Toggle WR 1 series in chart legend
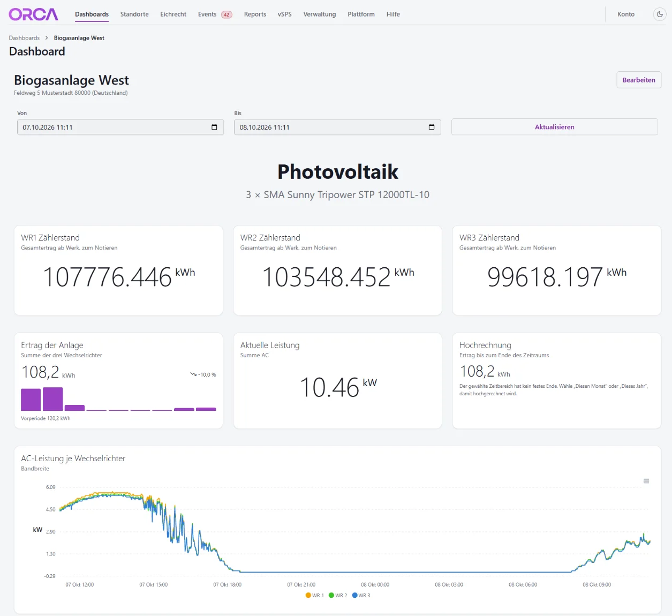Image resolution: width=672 pixels, height=616 pixels. click(315, 595)
